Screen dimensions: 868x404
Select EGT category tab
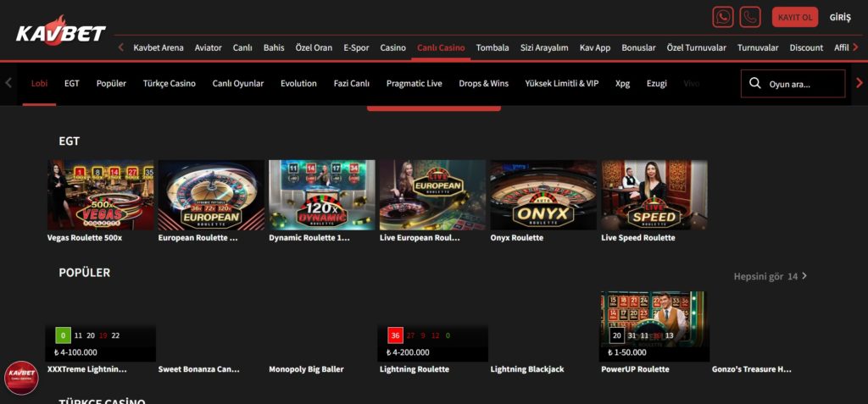[x=71, y=84]
